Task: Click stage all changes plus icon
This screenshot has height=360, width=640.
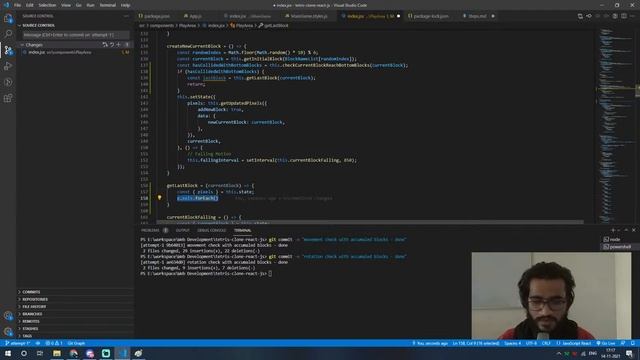Action: (118, 44)
